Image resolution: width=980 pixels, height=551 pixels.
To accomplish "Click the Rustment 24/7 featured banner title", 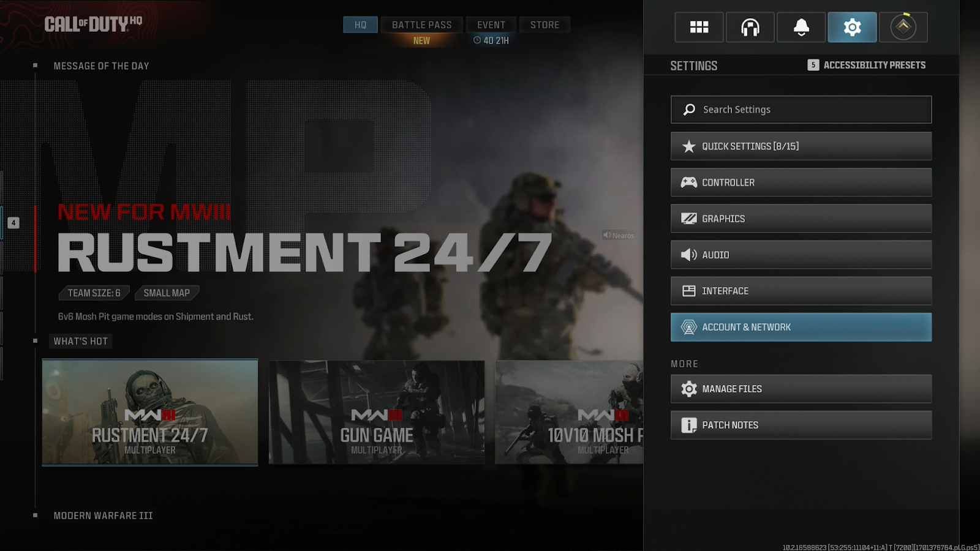I will pyautogui.click(x=304, y=252).
